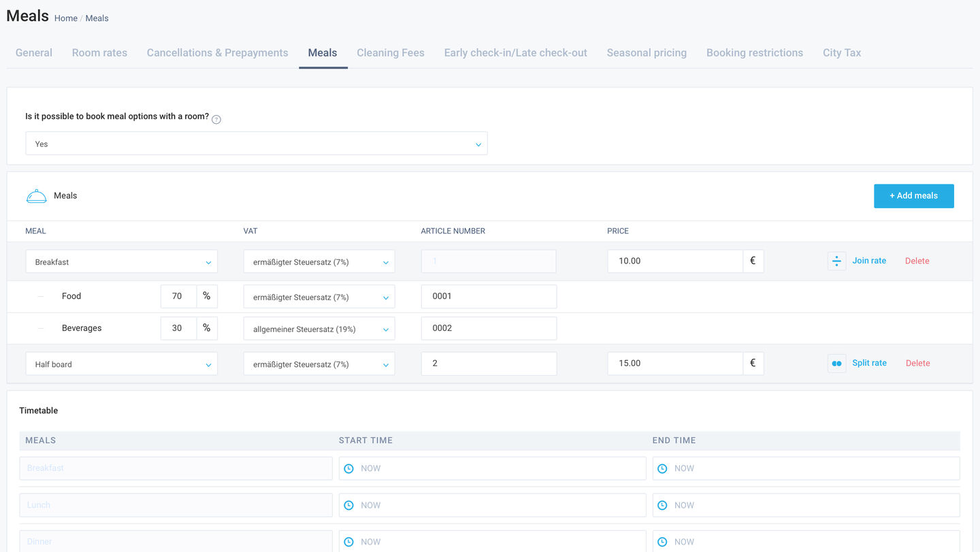Viewport: 980px width, 552px height.
Task: Switch to the Room rates tab
Action: tap(99, 52)
